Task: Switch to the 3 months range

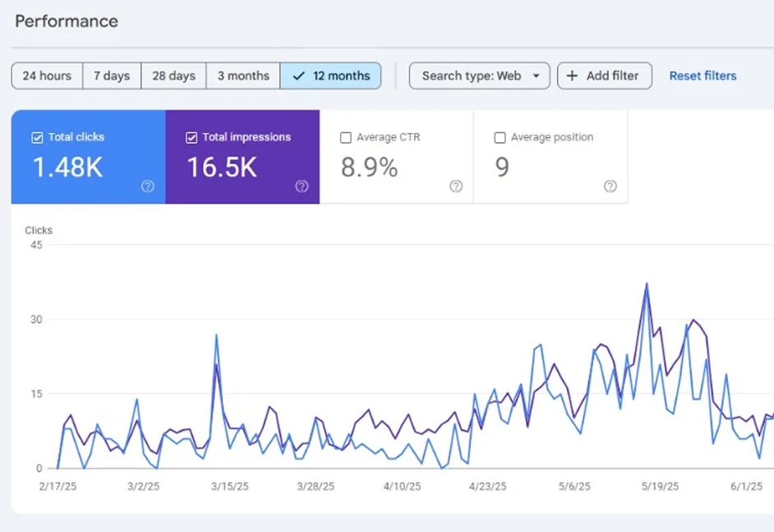Action: coord(243,76)
